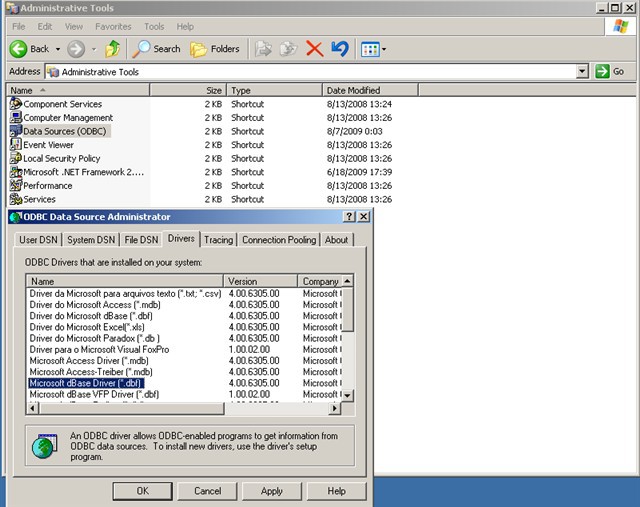
Task: Click the Up folder toolbar icon
Action: pyautogui.click(x=112, y=48)
